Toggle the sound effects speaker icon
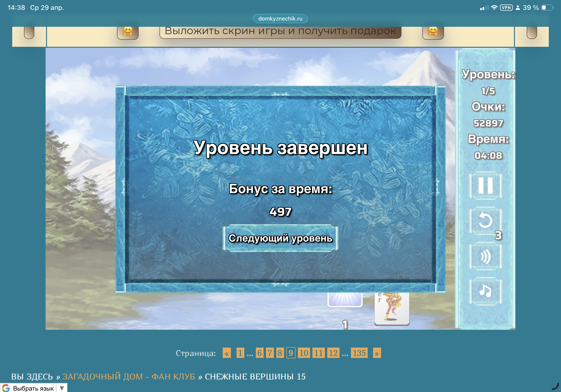Viewport: 561px width, 392px height. coord(485,256)
